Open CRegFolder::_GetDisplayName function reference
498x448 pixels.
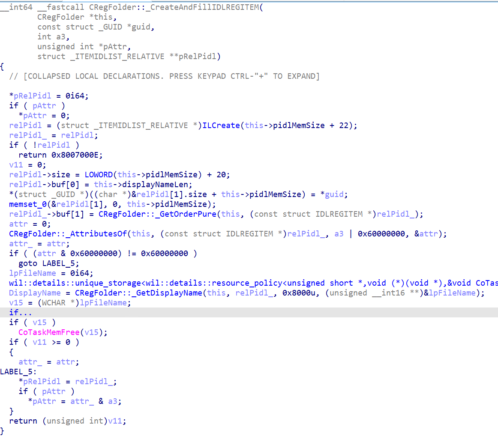pyautogui.click(x=138, y=293)
